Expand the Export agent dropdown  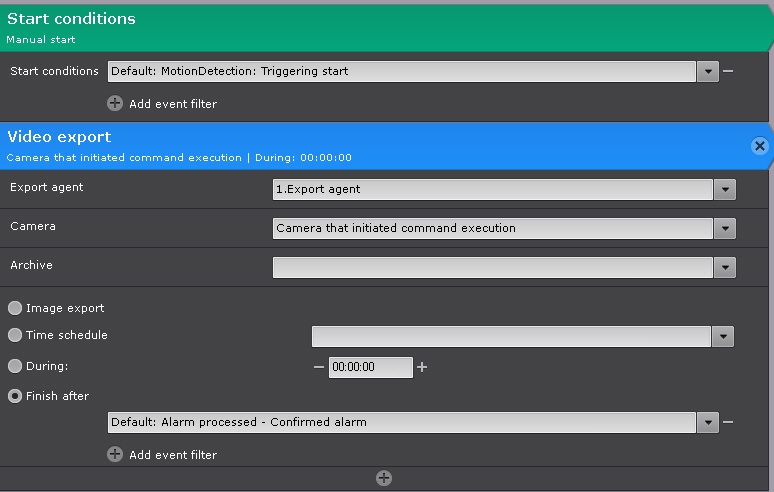point(725,189)
